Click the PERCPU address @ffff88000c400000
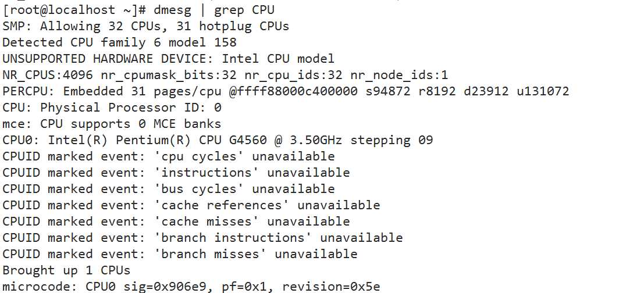 coord(293,91)
